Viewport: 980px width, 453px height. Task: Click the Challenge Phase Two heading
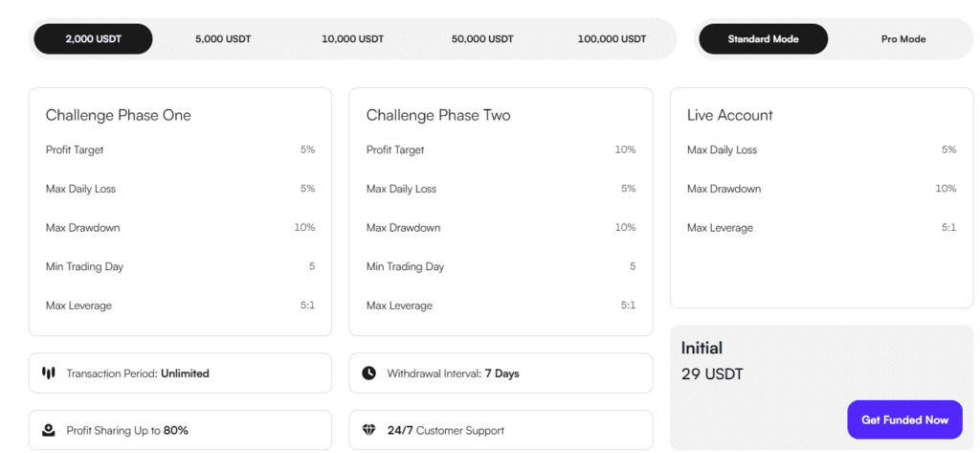pos(438,115)
